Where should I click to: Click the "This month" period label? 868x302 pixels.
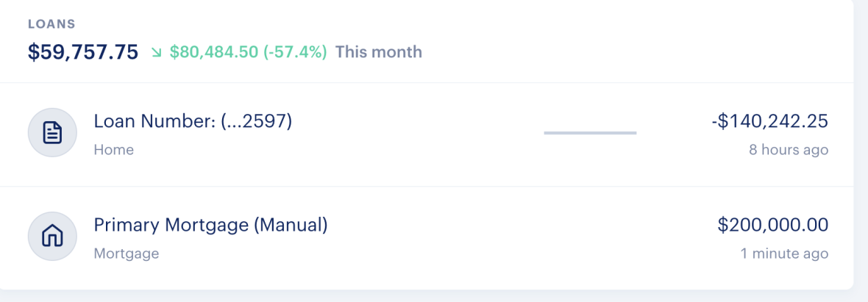click(379, 53)
